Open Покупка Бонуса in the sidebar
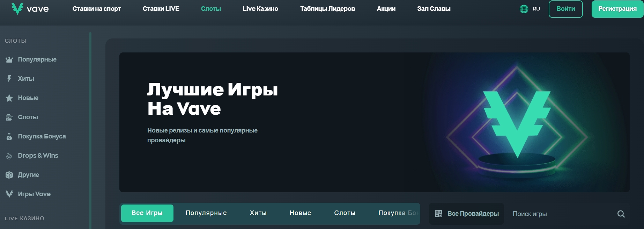The image size is (644, 229). tap(42, 136)
